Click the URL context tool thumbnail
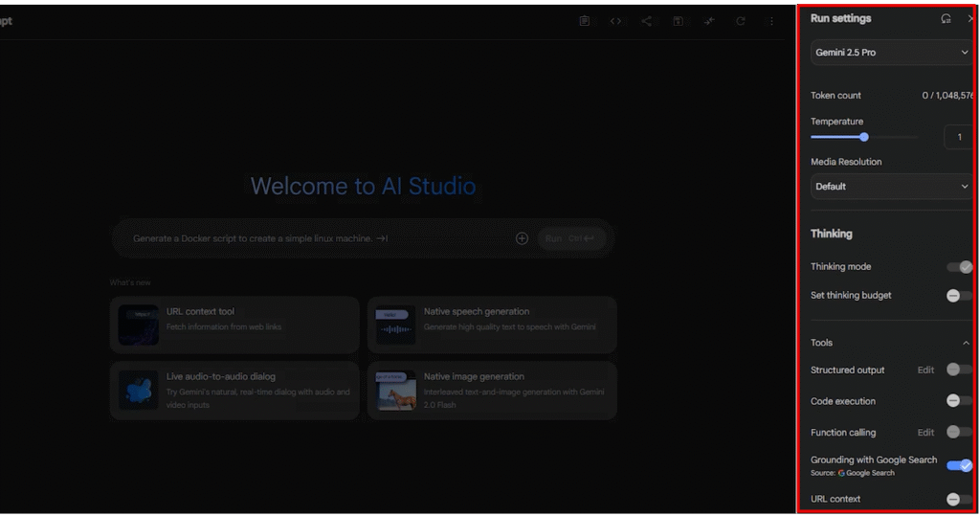980x516 pixels. click(x=138, y=325)
